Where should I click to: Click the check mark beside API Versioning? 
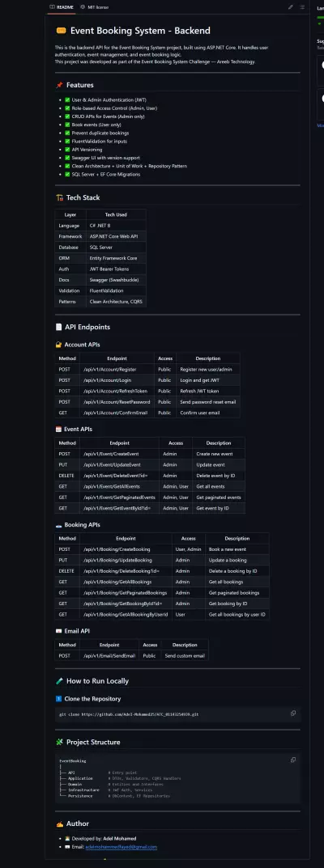67,150
